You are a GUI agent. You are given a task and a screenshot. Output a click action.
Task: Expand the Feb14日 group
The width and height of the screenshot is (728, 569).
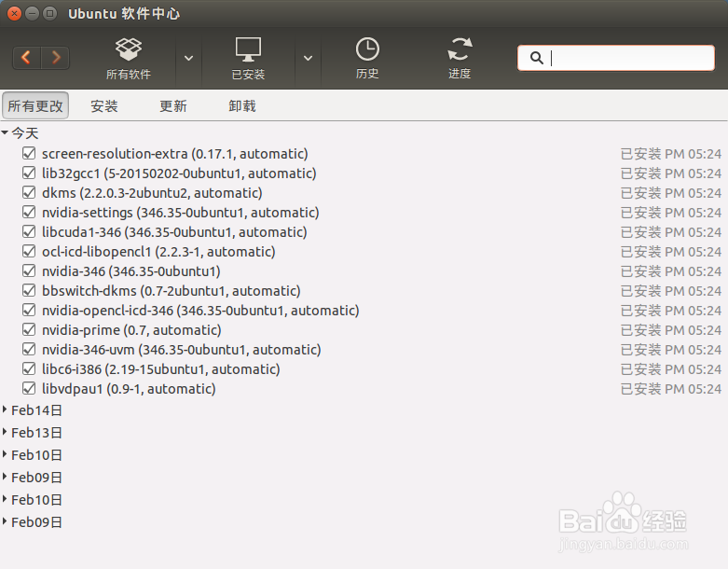[5, 409]
